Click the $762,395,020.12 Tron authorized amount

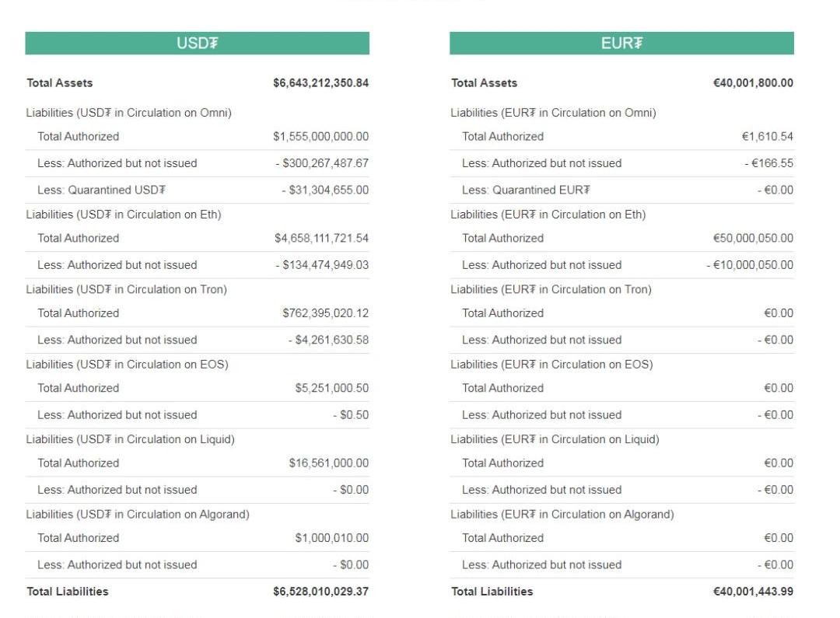(x=325, y=313)
